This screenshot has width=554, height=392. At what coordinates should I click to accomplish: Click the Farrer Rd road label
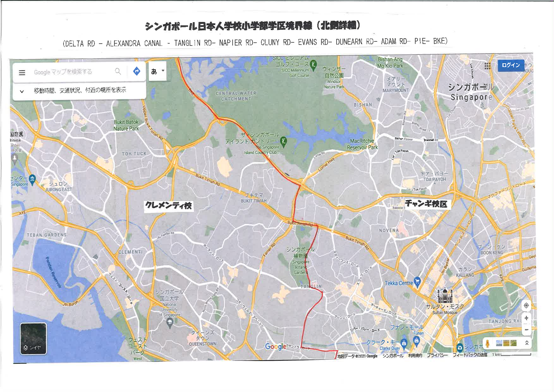tap(269, 249)
